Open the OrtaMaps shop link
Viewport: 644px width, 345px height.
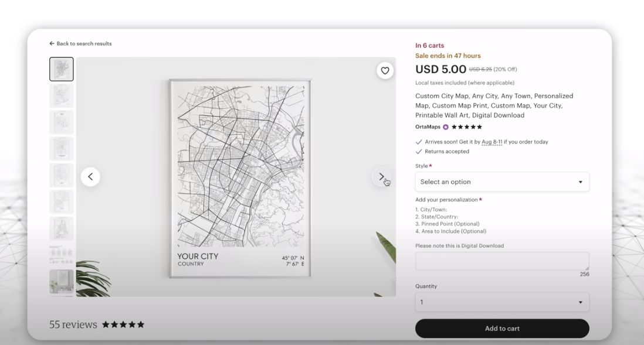coord(428,127)
